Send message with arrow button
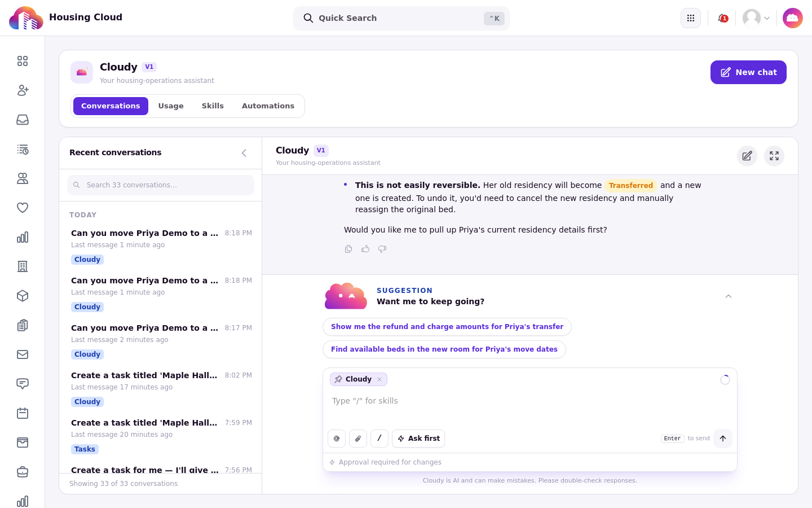Viewport: 812px width, 508px height. point(723,439)
